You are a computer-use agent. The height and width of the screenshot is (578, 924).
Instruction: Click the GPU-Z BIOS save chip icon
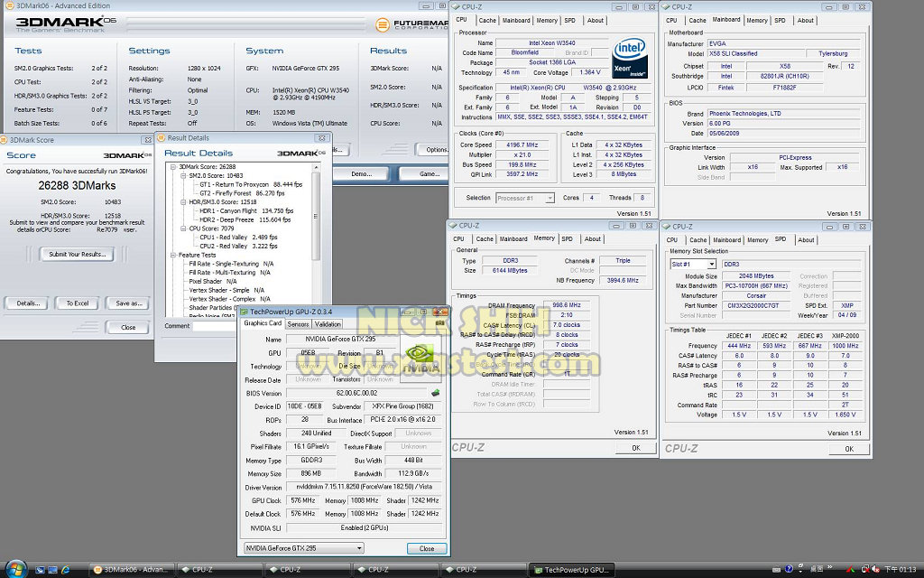(x=435, y=393)
